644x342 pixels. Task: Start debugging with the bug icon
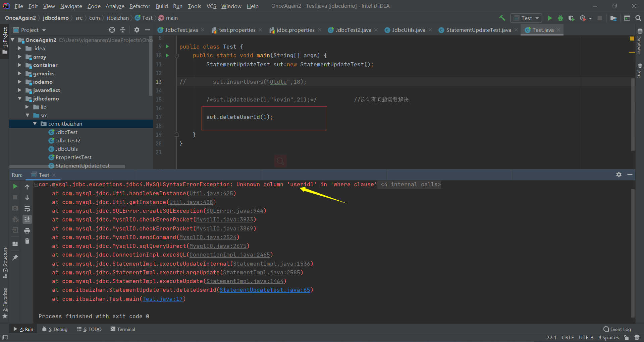560,18
